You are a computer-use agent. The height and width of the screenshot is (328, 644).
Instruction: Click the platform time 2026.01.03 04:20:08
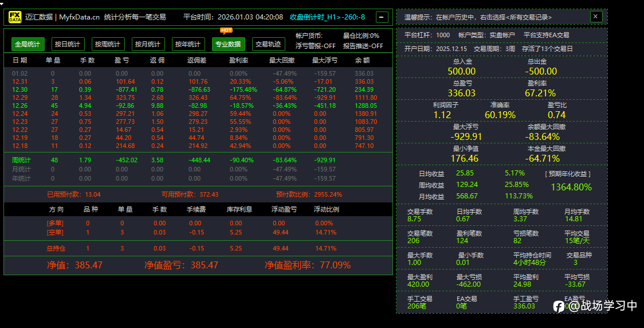(x=250, y=17)
